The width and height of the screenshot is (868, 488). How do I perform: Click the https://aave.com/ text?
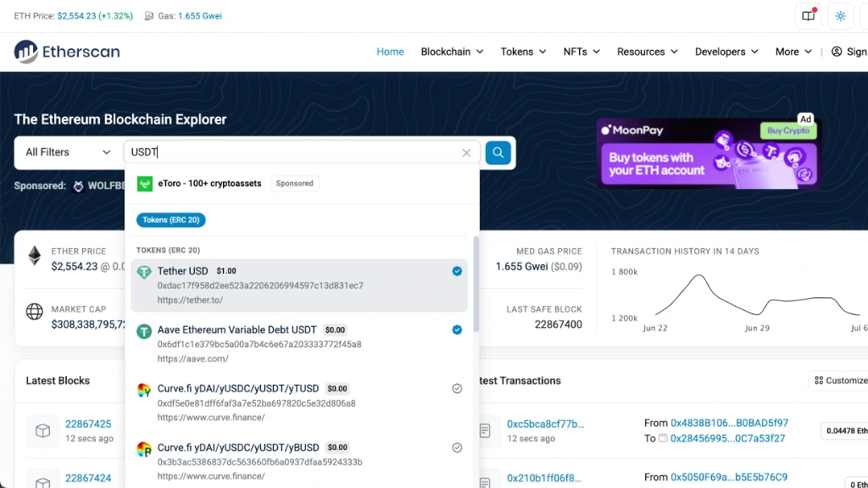click(x=192, y=358)
